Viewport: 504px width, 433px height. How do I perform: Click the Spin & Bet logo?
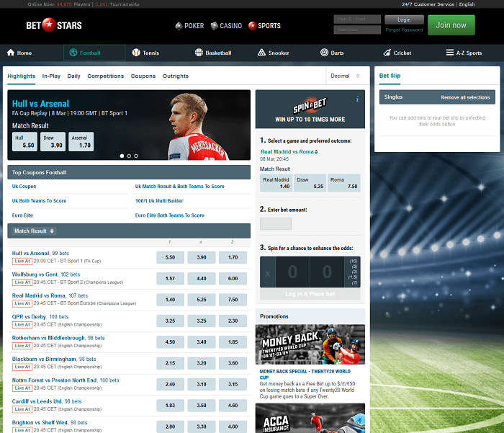point(310,105)
